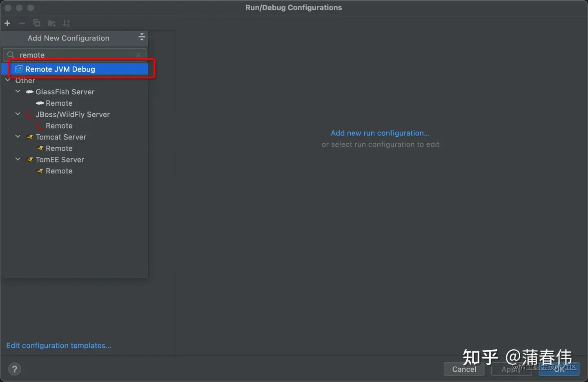Click the JBoss/WildFly Server red icon
This screenshot has height=382, width=588.
click(29, 114)
